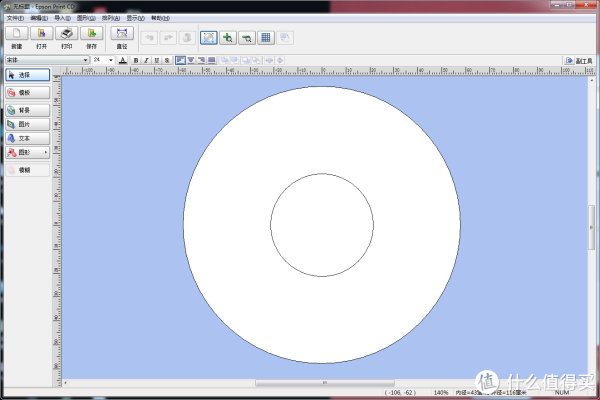This screenshot has width=600, height=400.
Task: Click the greyed-out icon after the grid button
Action: click(285, 38)
